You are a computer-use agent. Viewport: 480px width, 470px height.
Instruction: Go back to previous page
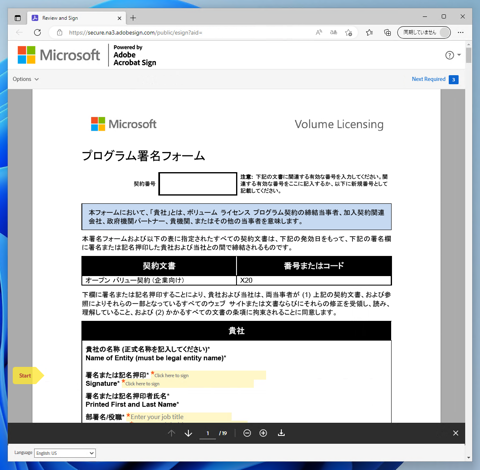(19, 33)
